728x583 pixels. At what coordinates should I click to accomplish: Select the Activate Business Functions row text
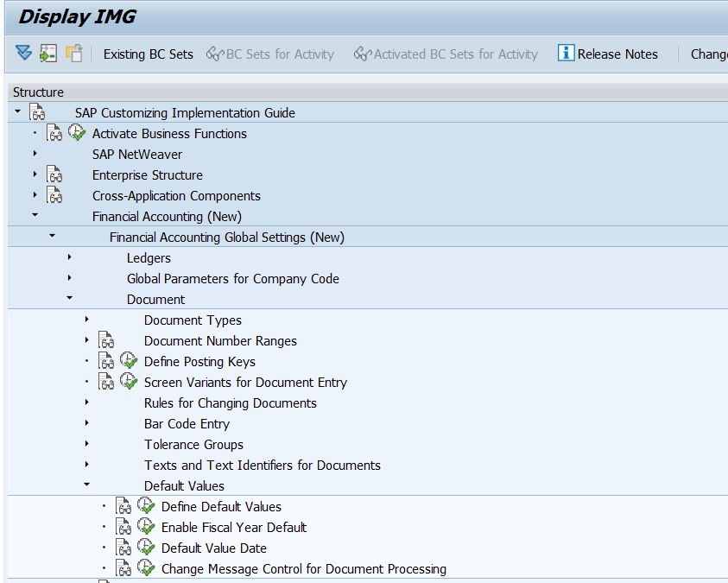point(169,134)
